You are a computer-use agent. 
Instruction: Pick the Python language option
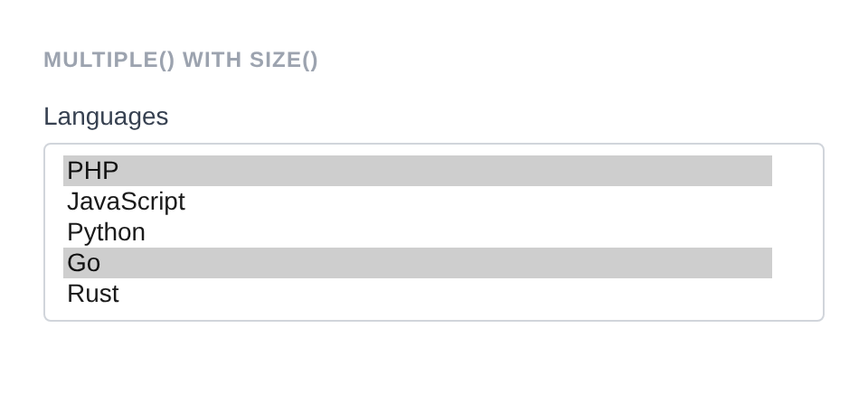pos(417,232)
